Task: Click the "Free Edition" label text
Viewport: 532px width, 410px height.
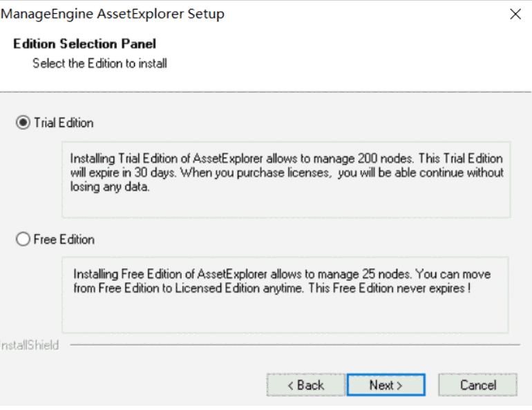Action: (64, 240)
